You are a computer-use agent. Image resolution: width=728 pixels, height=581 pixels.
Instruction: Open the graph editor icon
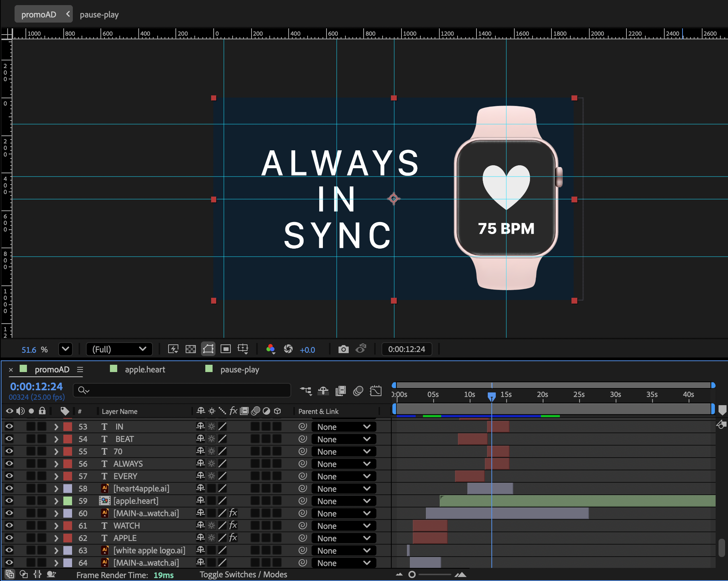coord(376,391)
